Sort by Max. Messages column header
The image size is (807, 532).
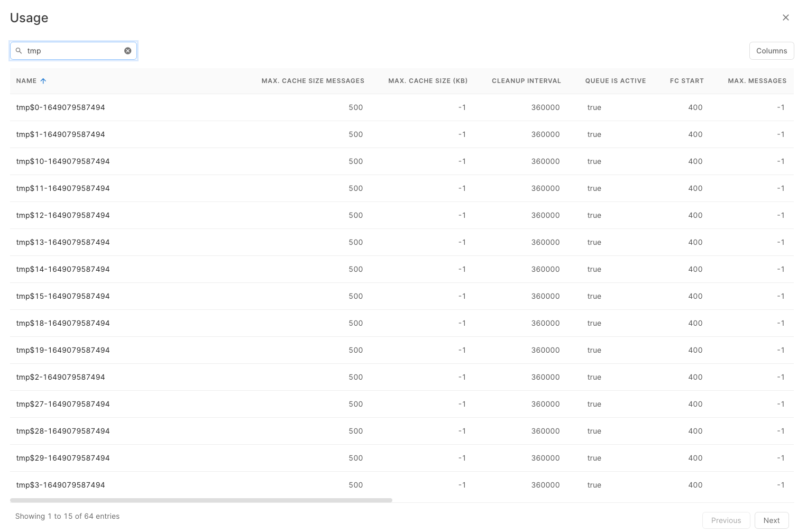click(757, 81)
